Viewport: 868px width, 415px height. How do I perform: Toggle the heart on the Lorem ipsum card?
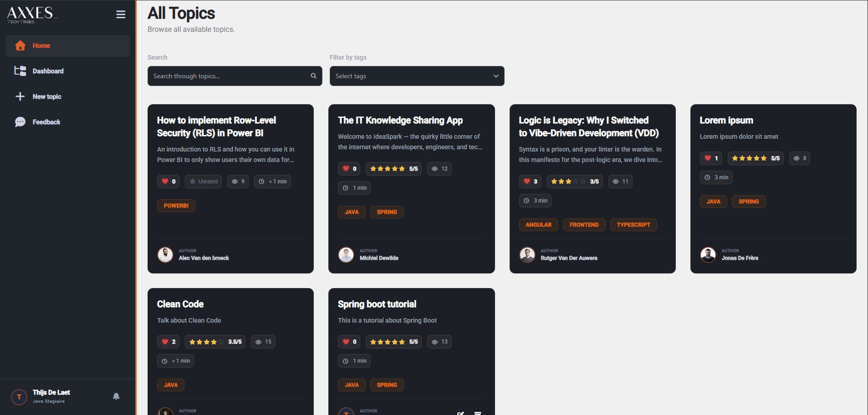tap(711, 158)
